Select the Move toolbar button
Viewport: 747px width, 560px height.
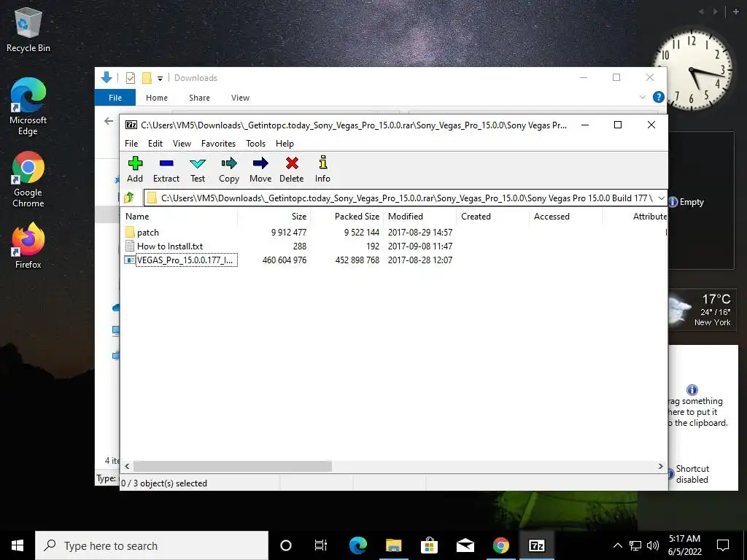[x=260, y=169]
